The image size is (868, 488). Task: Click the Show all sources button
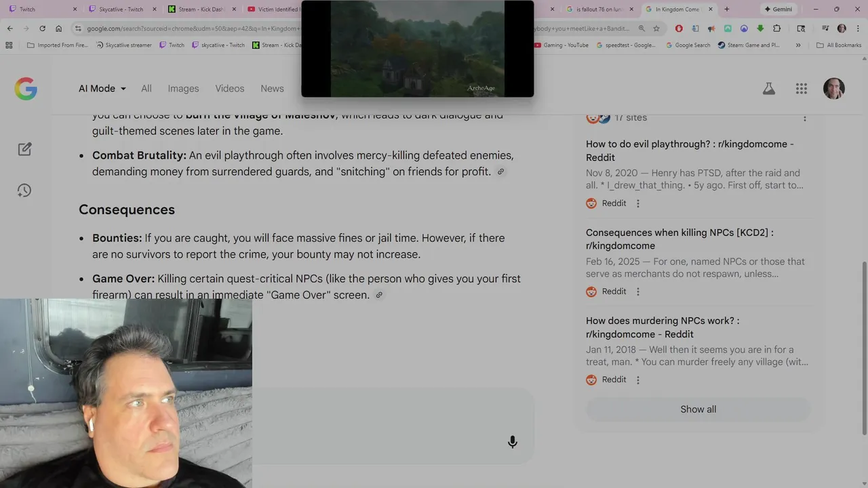[x=698, y=409]
